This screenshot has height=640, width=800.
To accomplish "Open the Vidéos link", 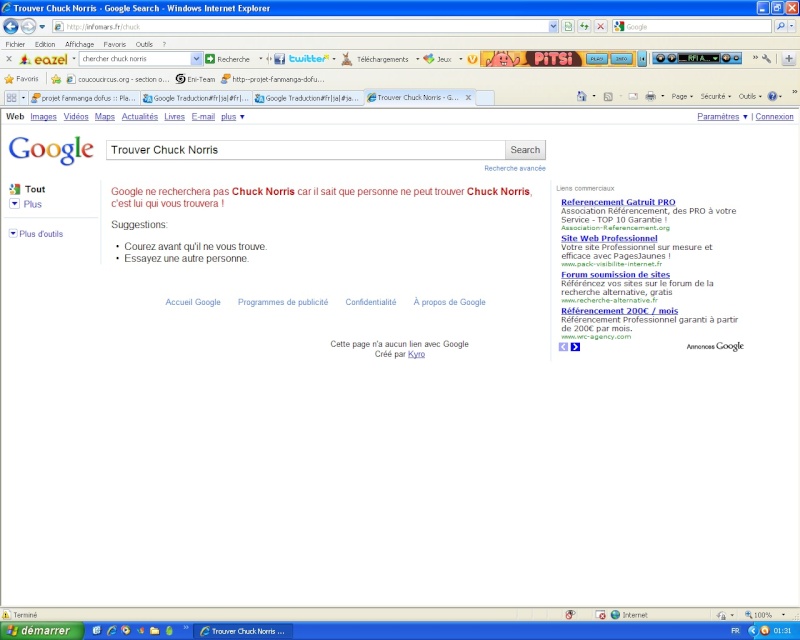I will coord(76,117).
